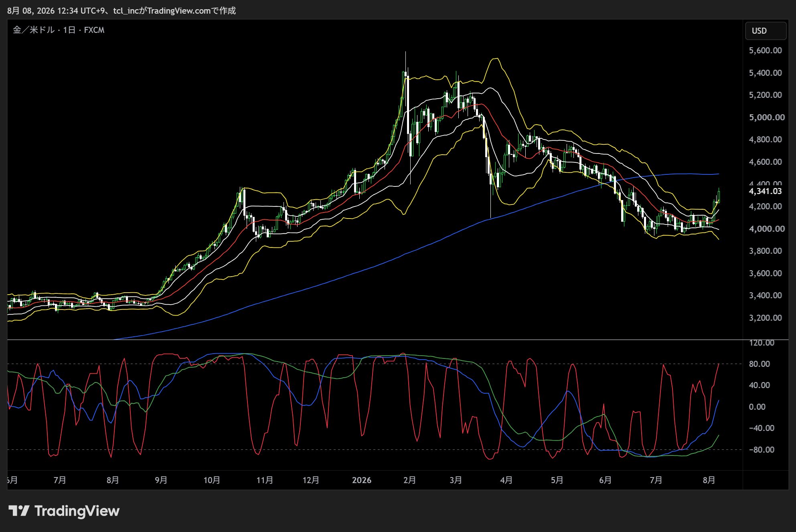Click the 5,000.00 price axis label
The height and width of the screenshot is (532, 796).
[767, 117]
